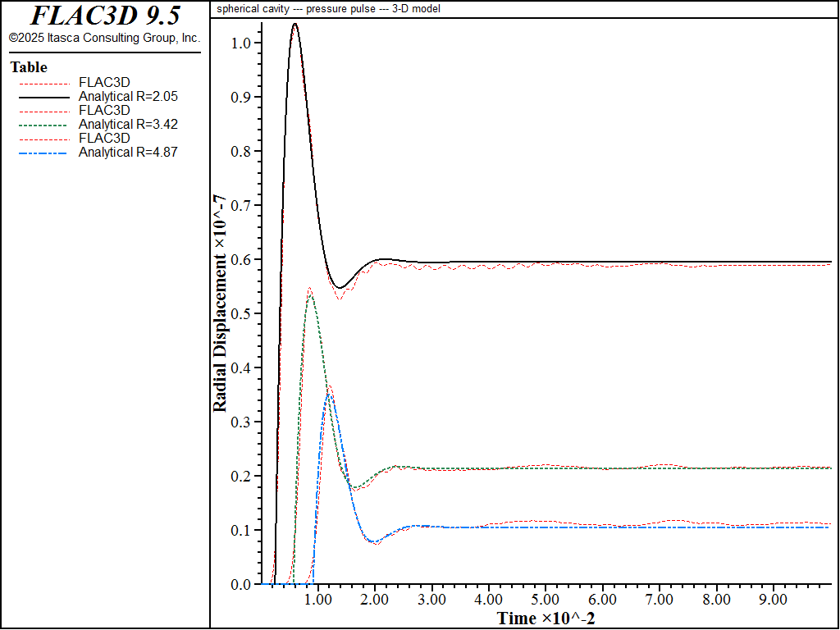This screenshot has width=840, height=630.
Task: Select the Table legend heading
Action: point(29,67)
